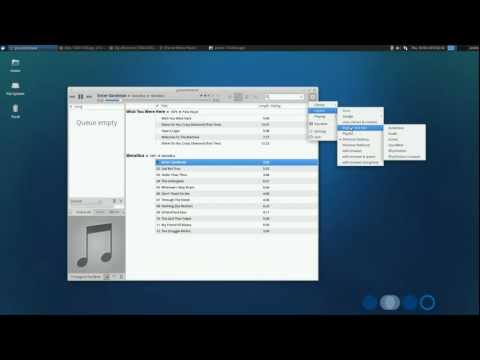Select Shine On You Crazy Diamond Part Two

coord(237,143)
